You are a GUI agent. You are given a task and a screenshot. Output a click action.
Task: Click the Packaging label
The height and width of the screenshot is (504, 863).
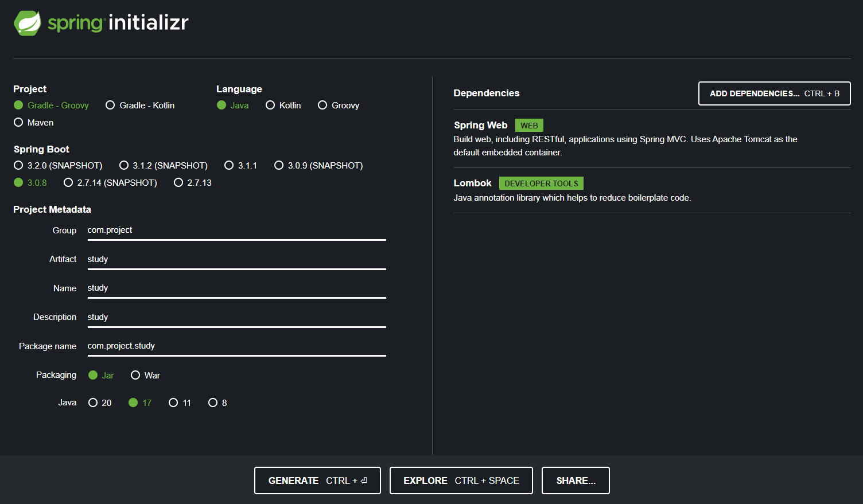pos(56,375)
